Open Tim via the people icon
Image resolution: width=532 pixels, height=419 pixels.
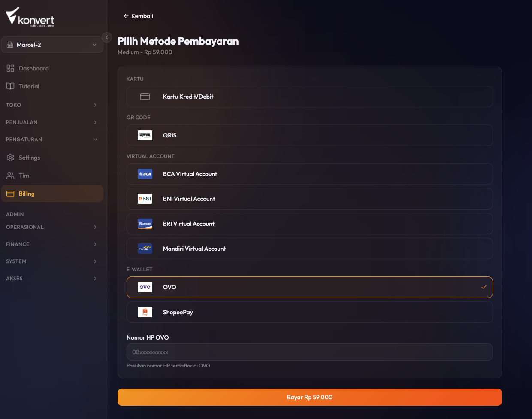coord(10,176)
